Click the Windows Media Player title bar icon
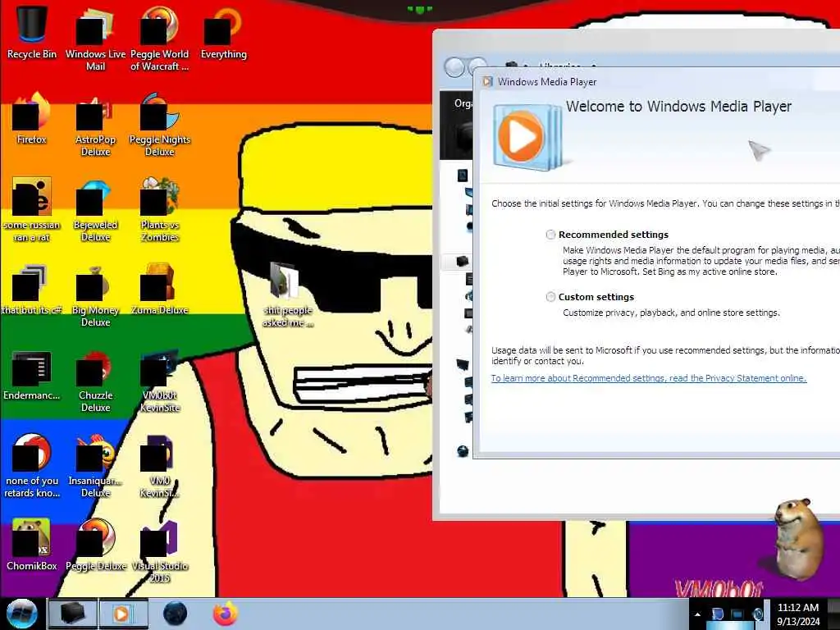Viewport: 840px width, 630px height. (487, 81)
